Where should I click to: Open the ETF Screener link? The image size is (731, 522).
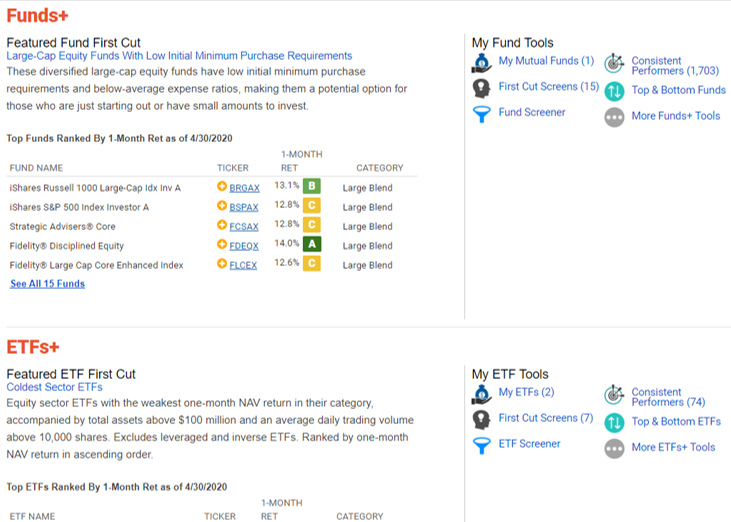530,444
